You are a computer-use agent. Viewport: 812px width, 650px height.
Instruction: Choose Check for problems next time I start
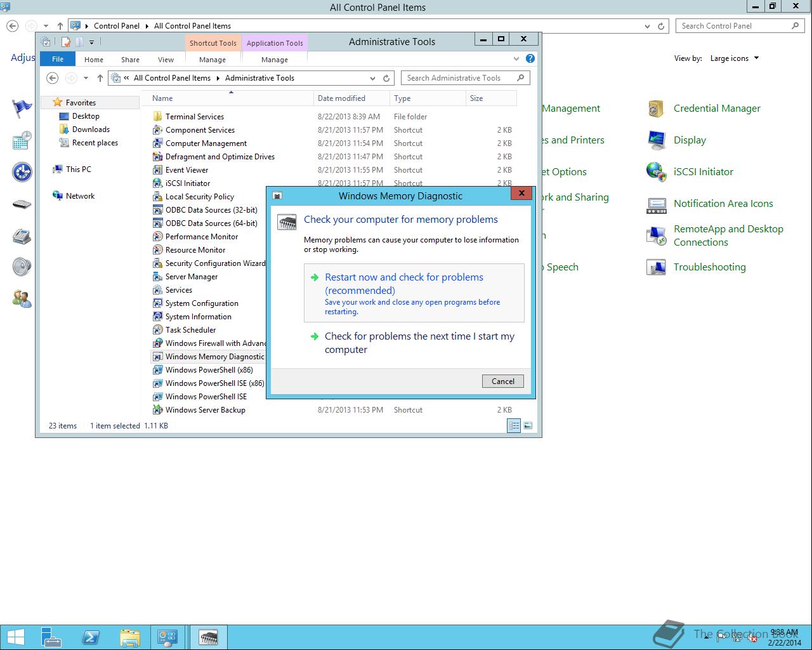(414, 343)
